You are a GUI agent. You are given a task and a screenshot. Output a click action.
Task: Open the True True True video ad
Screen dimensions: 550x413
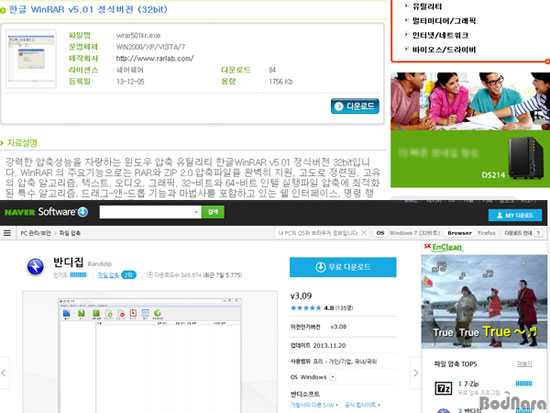pos(484,301)
